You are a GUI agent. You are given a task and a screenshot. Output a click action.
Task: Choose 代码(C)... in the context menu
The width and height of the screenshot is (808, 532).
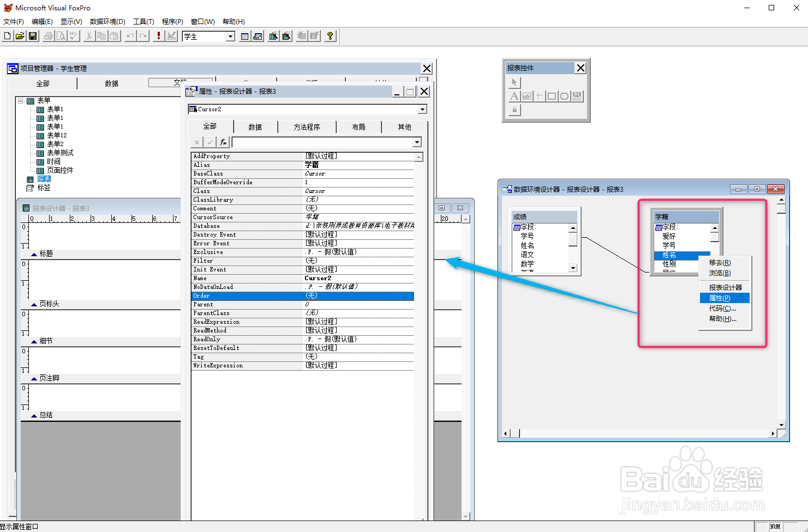tap(725, 309)
